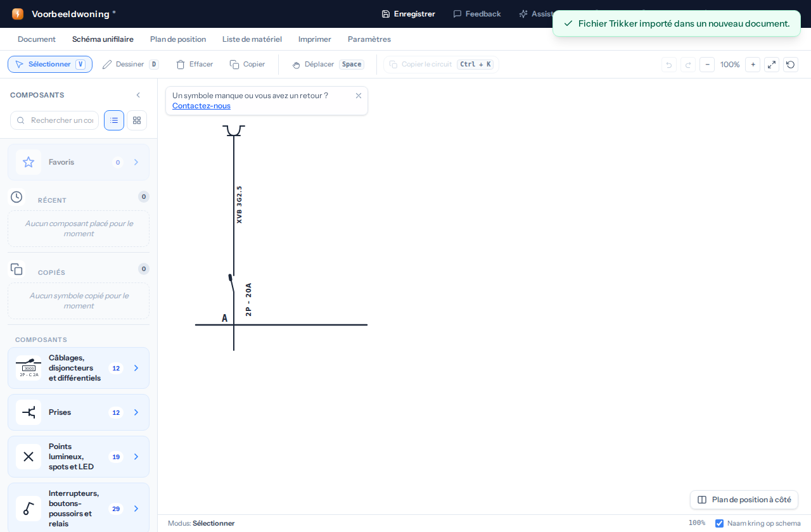
Task: Open fullscreen with the expand arrows icon
Action: click(x=772, y=65)
